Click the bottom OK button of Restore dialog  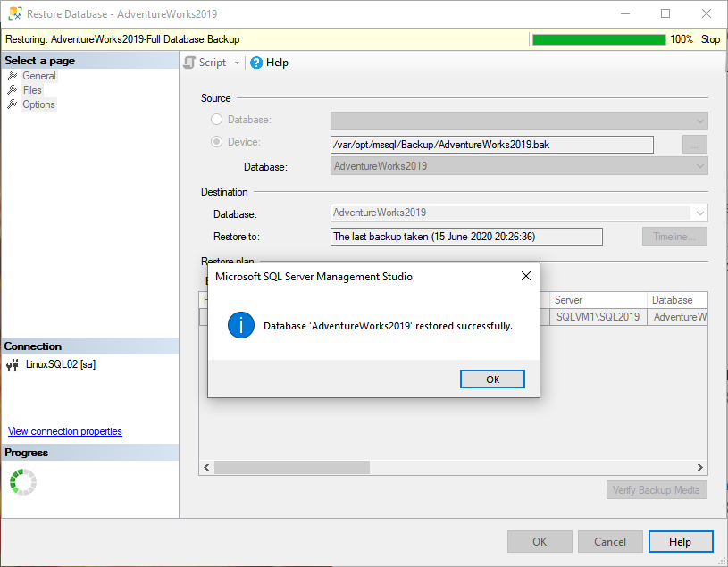pyautogui.click(x=540, y=541)
